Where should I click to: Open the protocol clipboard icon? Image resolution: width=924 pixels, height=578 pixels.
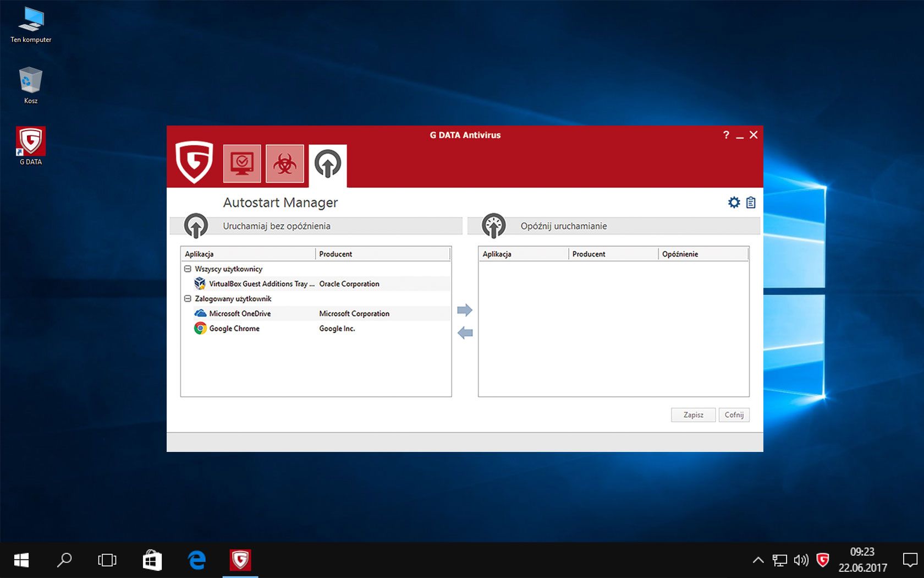tap(751, 203)
